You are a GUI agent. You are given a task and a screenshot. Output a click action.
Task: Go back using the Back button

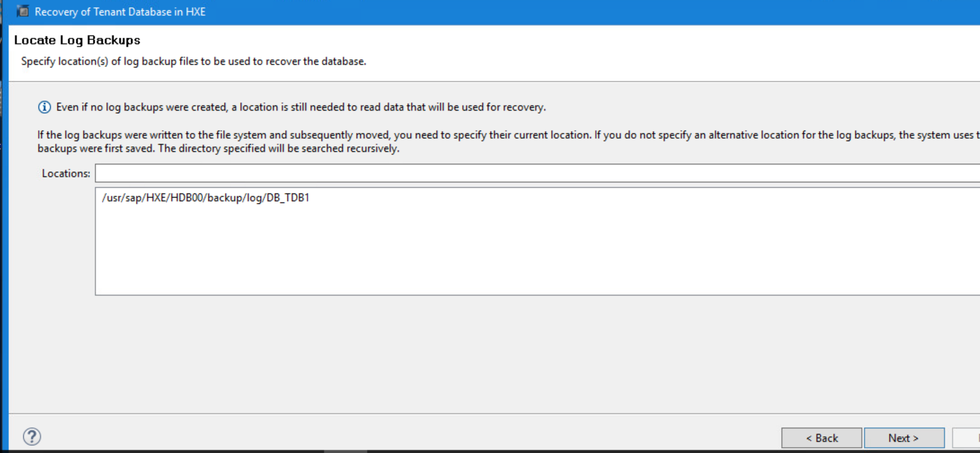(821, 437)
